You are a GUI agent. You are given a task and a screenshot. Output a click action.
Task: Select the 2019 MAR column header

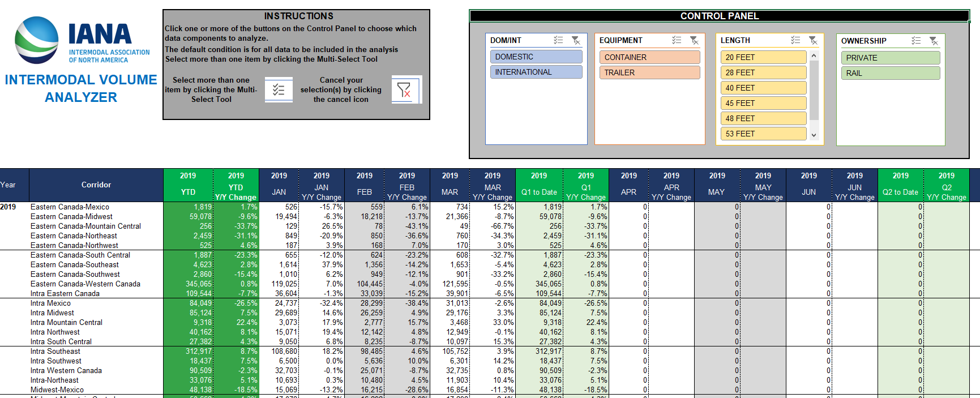(x=450, y=185)
